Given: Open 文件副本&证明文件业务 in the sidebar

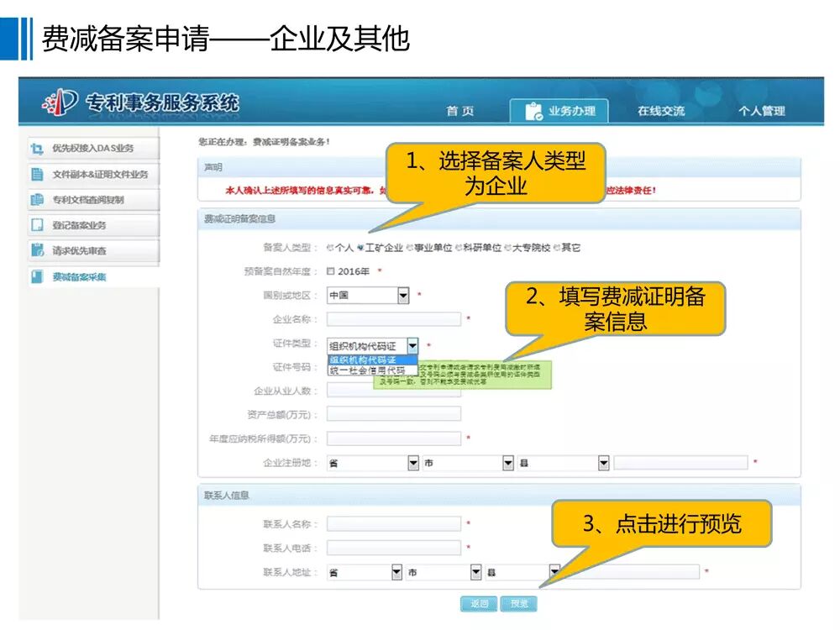Looking at the screenshot, I should tap(94, 174).
